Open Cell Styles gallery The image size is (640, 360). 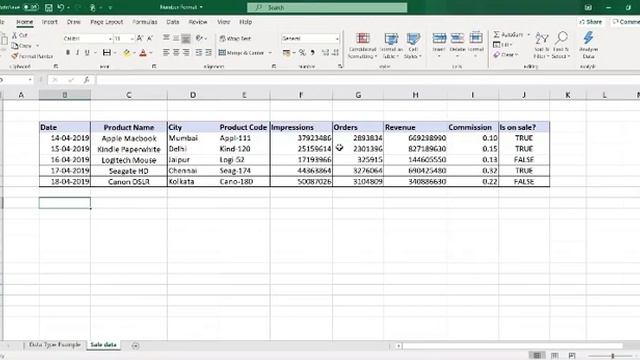click(413, 45)
